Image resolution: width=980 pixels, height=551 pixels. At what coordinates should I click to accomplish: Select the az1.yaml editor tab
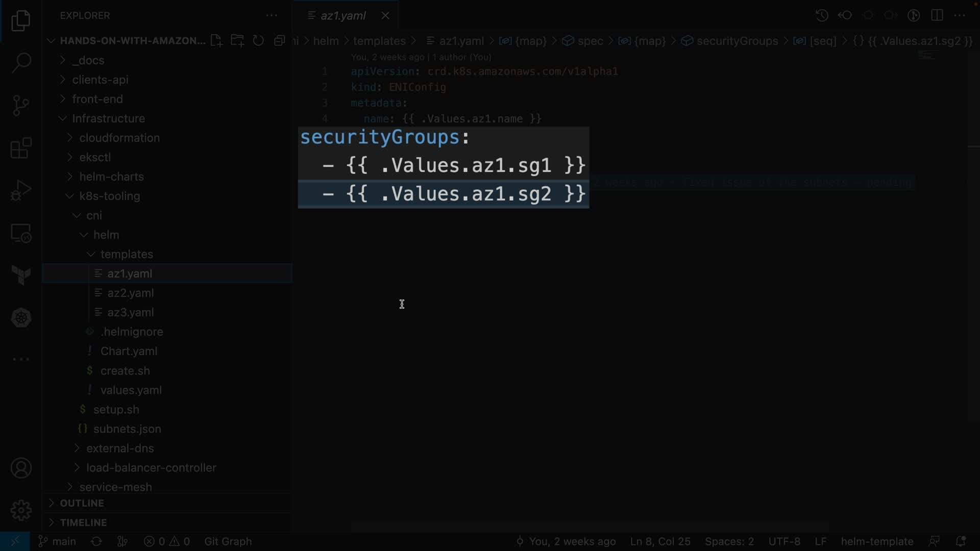pos(343,16)
